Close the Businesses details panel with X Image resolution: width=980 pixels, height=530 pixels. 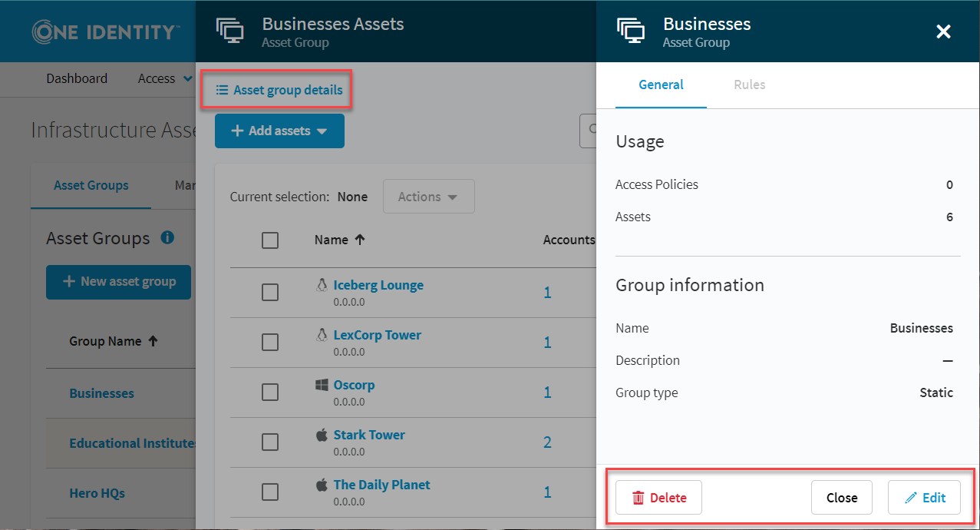[943, 31]
